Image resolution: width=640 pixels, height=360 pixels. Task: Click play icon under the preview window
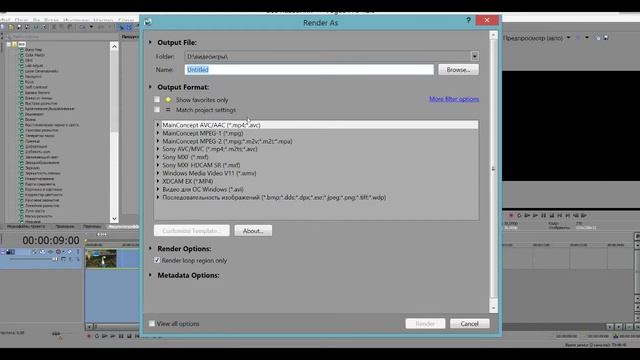(536, 215)
